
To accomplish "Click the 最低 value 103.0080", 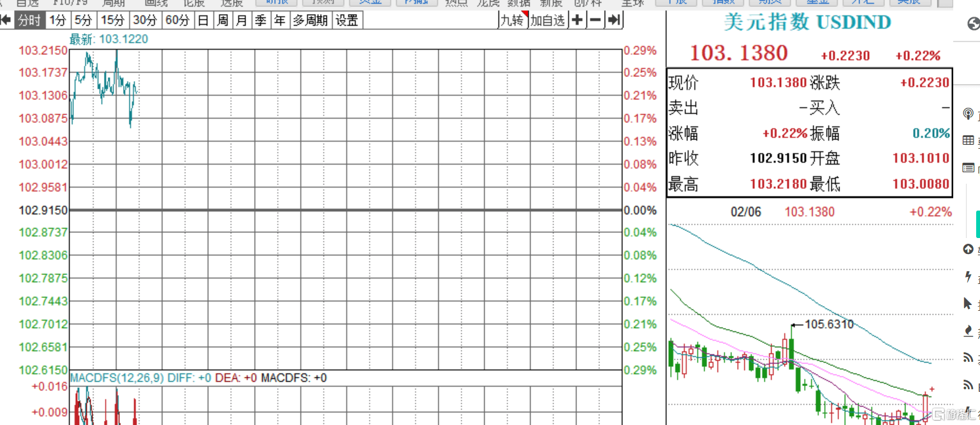I will pos(921,184).
